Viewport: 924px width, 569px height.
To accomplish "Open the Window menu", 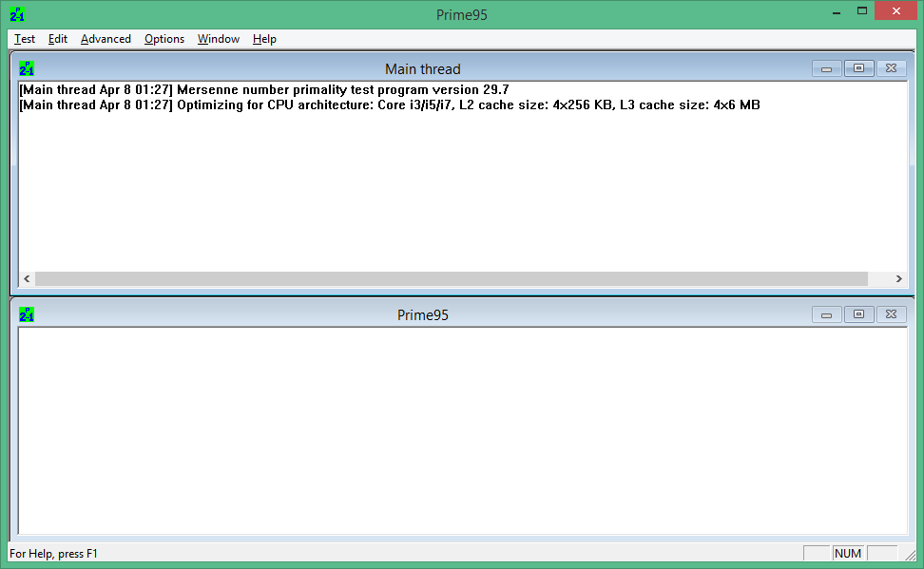I will click(219, 39).
